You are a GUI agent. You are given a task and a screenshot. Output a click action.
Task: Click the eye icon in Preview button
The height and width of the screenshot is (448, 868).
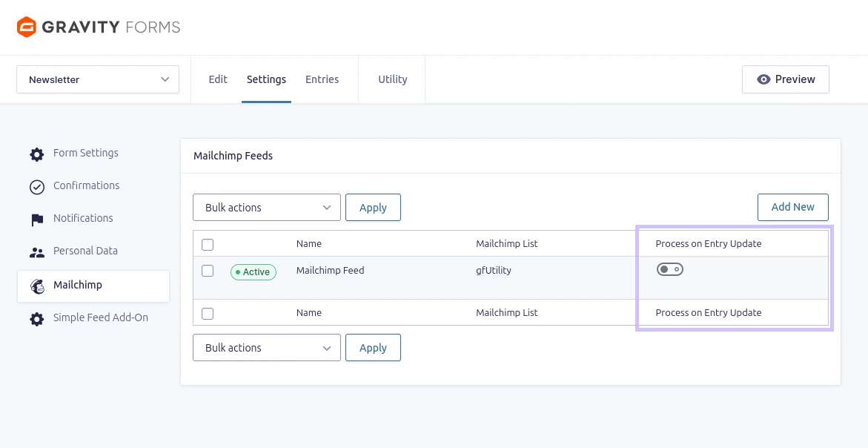[764, 79]
